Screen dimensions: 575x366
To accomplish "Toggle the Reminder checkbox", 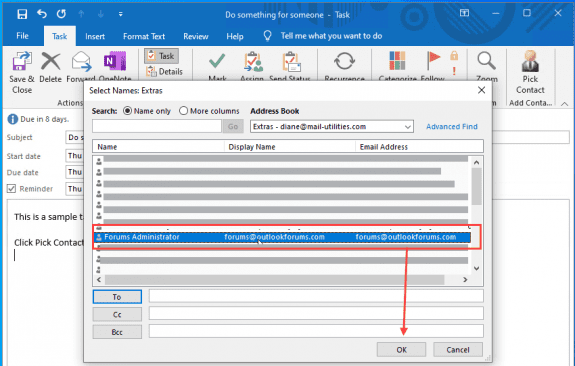I will (11, 189).
